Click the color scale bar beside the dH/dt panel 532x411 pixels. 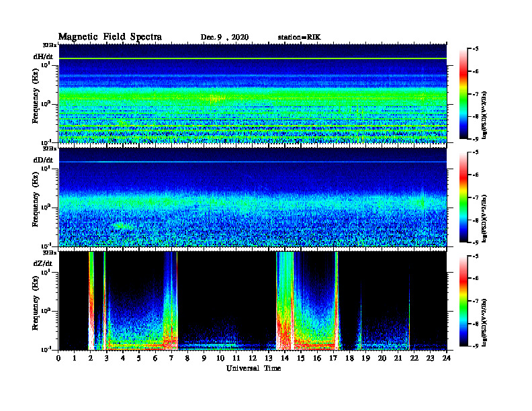click(x=463, y=94)
